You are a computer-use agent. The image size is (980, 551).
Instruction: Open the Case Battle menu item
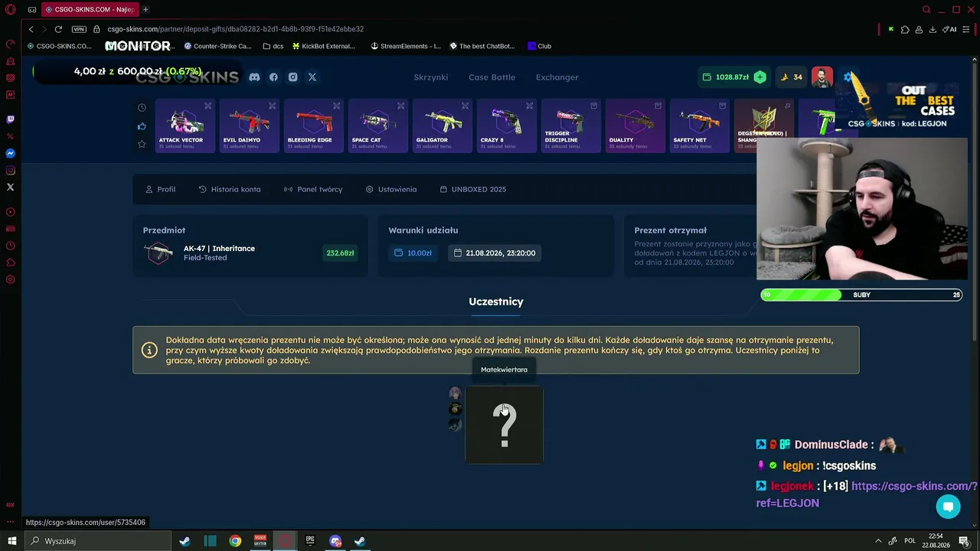click(492, 77)
